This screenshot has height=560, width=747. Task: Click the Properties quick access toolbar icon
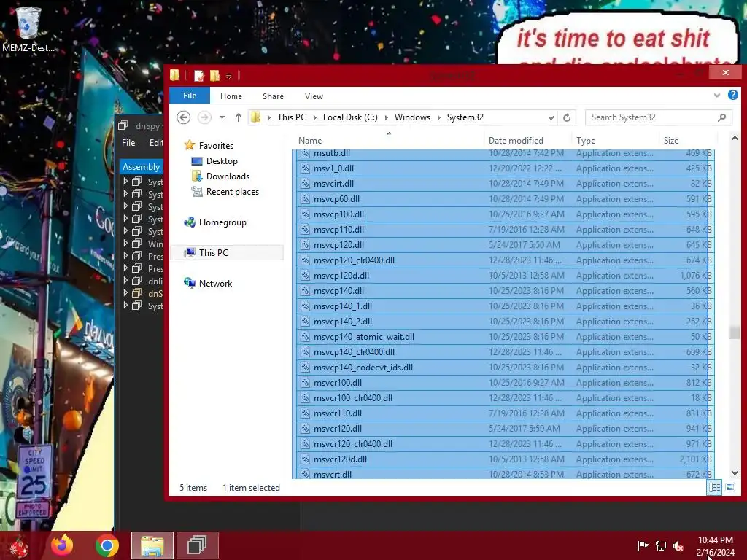coord(199,75)
